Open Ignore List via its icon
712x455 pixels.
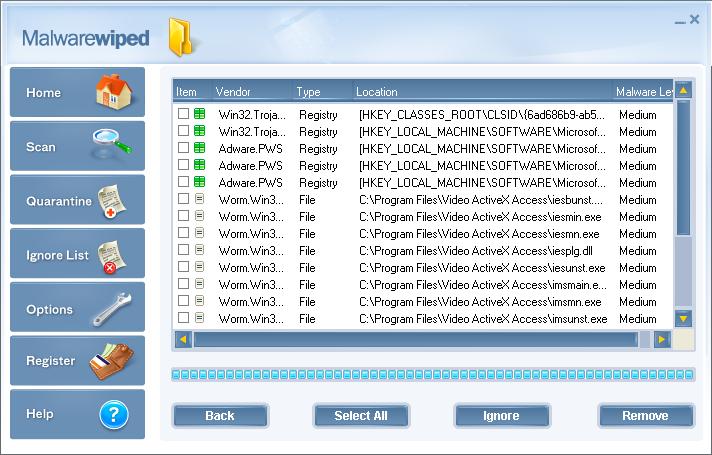(x=114, y=255)
